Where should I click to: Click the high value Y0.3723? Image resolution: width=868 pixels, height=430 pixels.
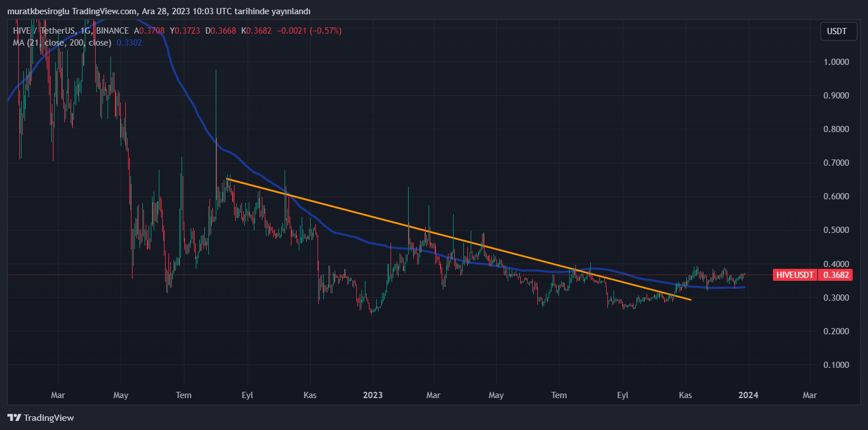[186, 30]
